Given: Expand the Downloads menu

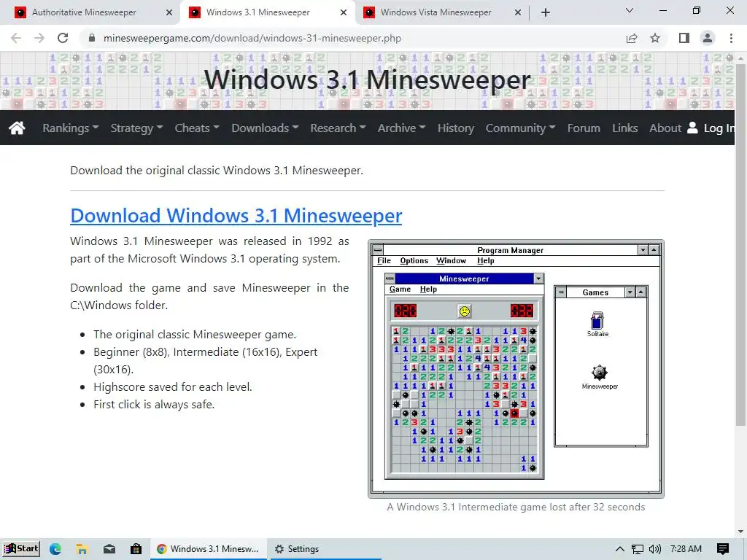Looking at the screenshot, I should pyautogui.click(x=265, y=128).
